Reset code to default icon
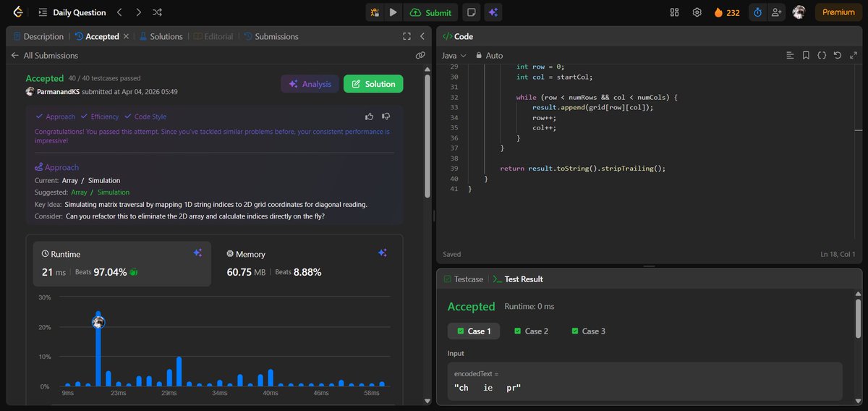The image size is (868, 411). (x=837, y=55)
